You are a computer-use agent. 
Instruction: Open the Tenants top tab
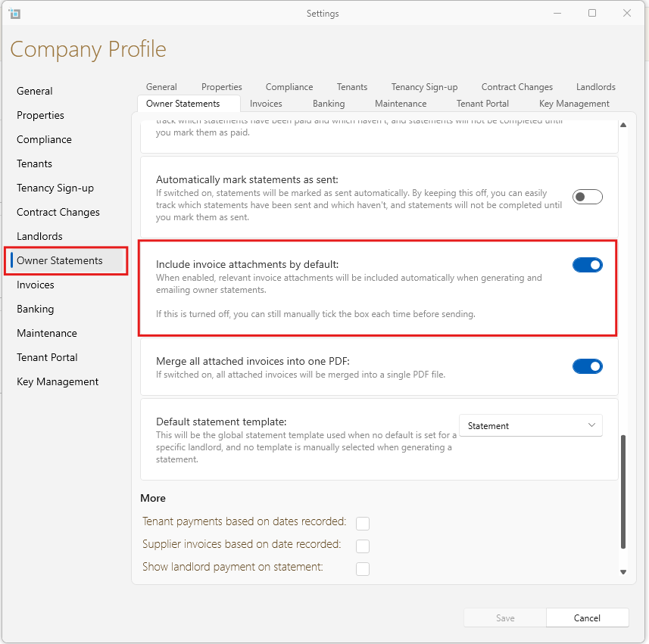(352, 87)
